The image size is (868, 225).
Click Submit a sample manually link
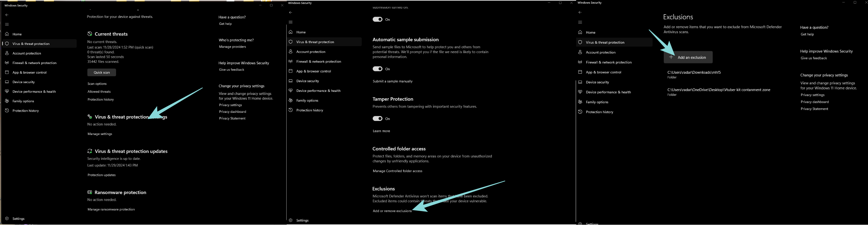tap(392, 81)
